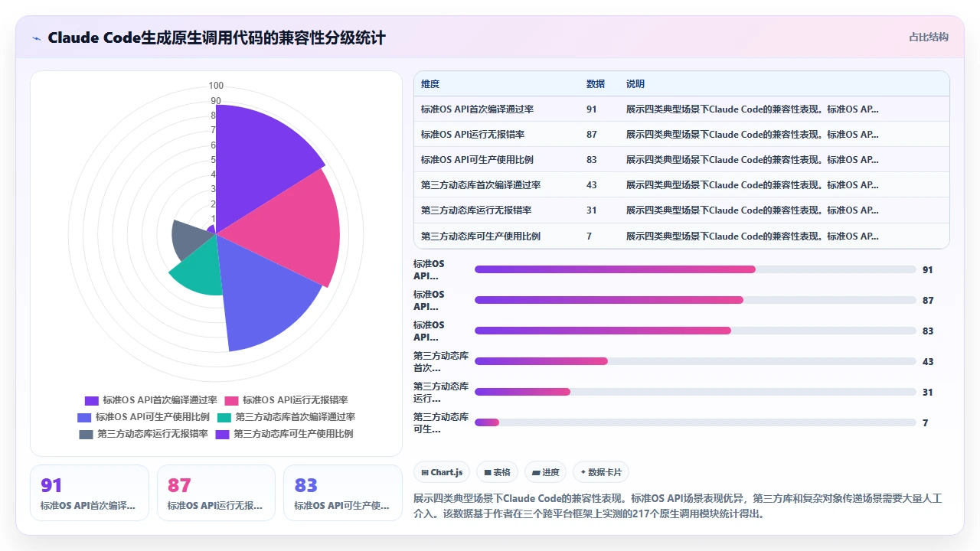Viewport: 980px width, 551px height.
Task: Open the stat card showing 87
Action: (x=216, y=493)
